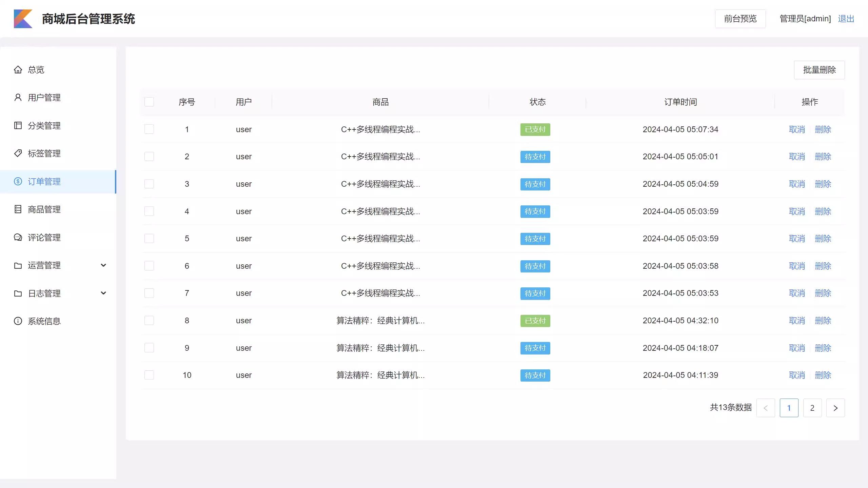Viewport: 868px width, 488px height.
Task: Click the 共13条数据 total count text
Action: 731,407
